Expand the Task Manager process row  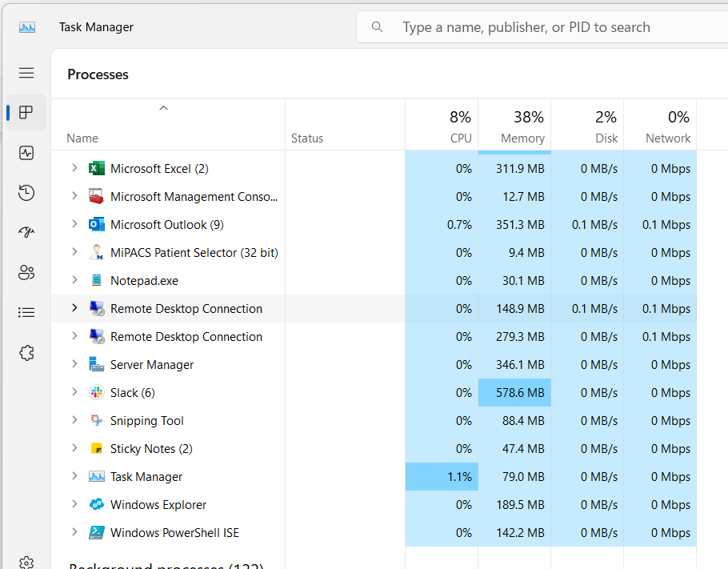point(74,476)
